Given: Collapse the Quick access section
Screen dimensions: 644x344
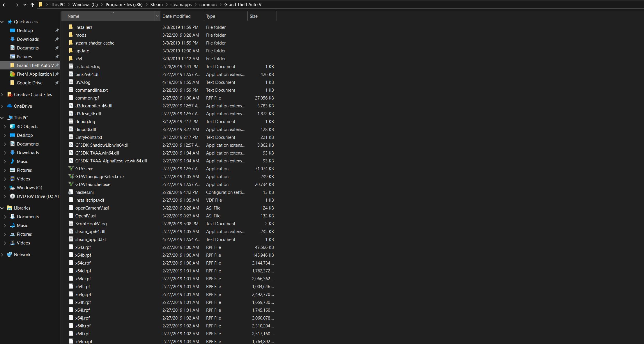Looking at the screenshot, I should tap(2, 22).
